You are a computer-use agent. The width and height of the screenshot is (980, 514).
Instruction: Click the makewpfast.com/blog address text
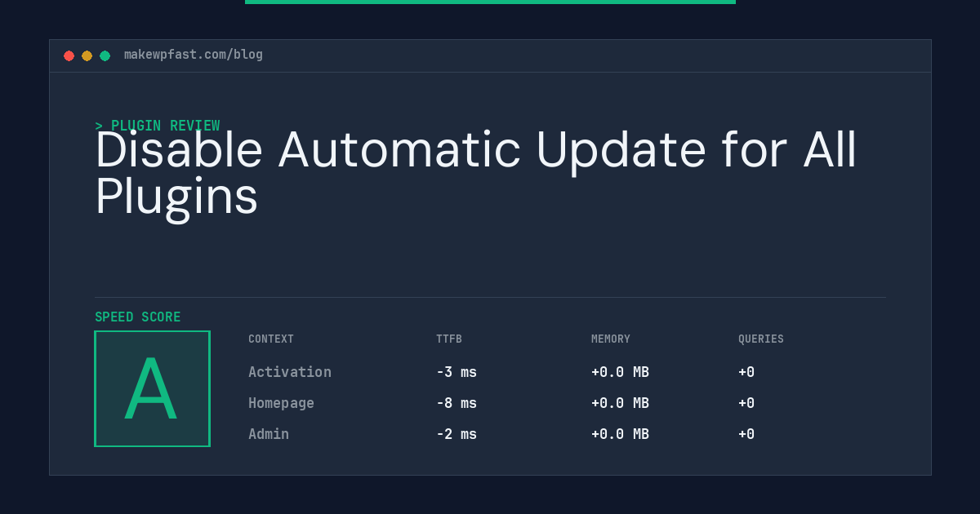click(x=194, y=55)
